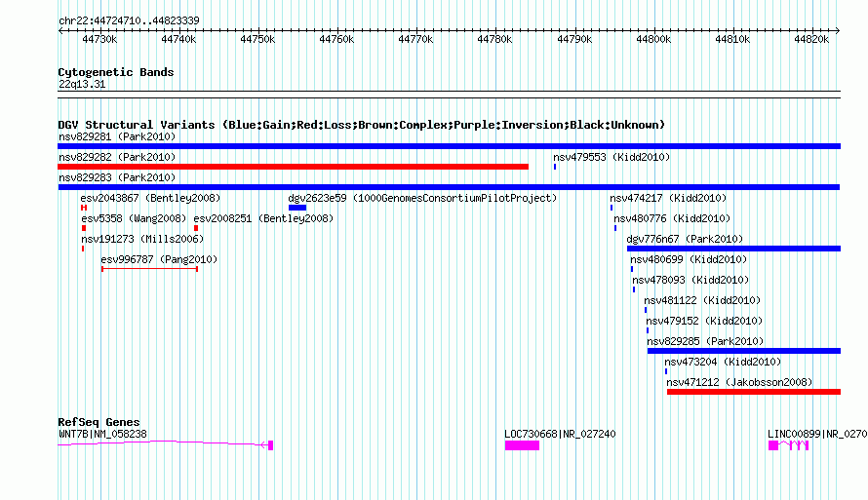Open the dgv776n67 (Park2010) label
The image size is (868, 500).
point(685,239)
